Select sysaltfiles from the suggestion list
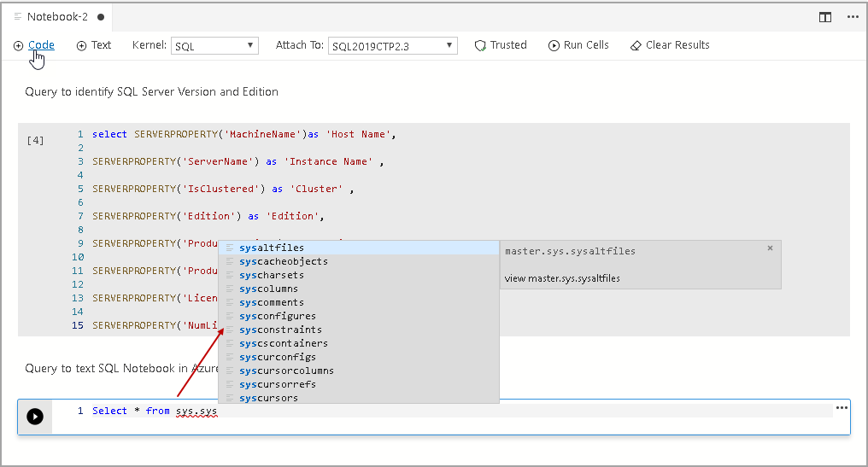The width and height of the screenshot is (868, 467). [272, 248]
